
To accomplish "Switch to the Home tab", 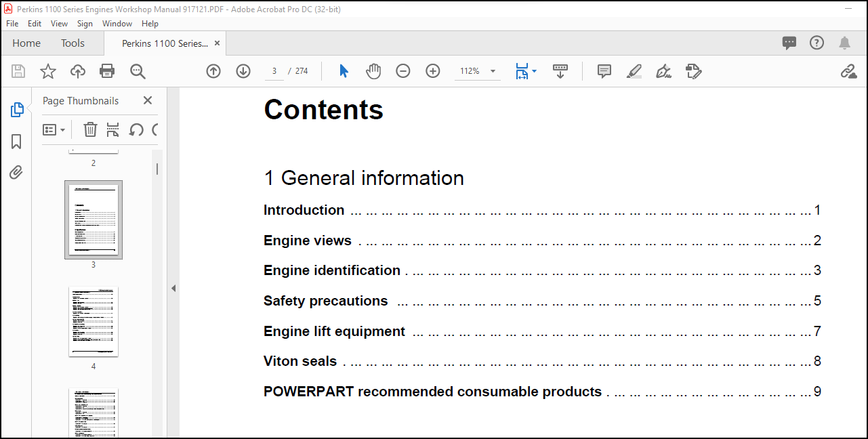I will (x=26, y=43).
